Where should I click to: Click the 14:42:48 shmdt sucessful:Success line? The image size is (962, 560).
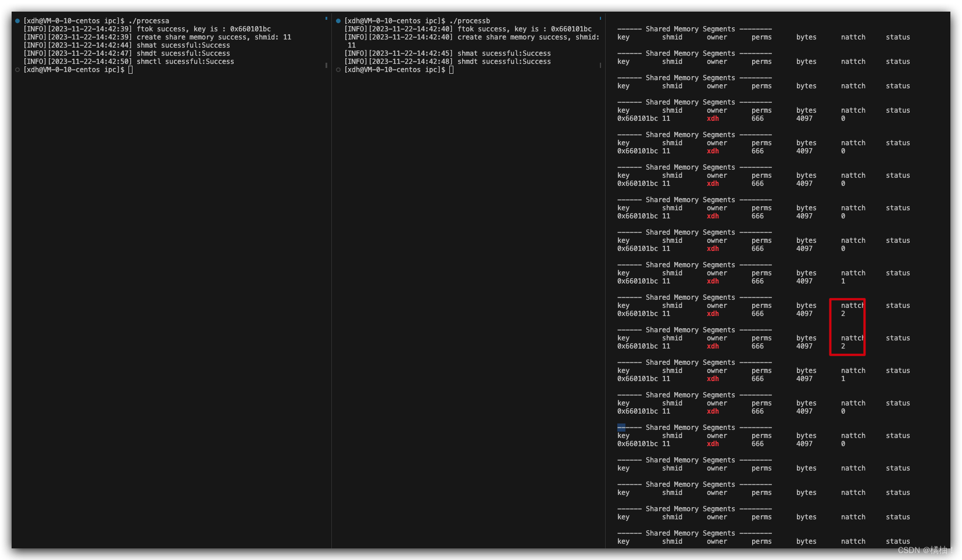(448, 62)
